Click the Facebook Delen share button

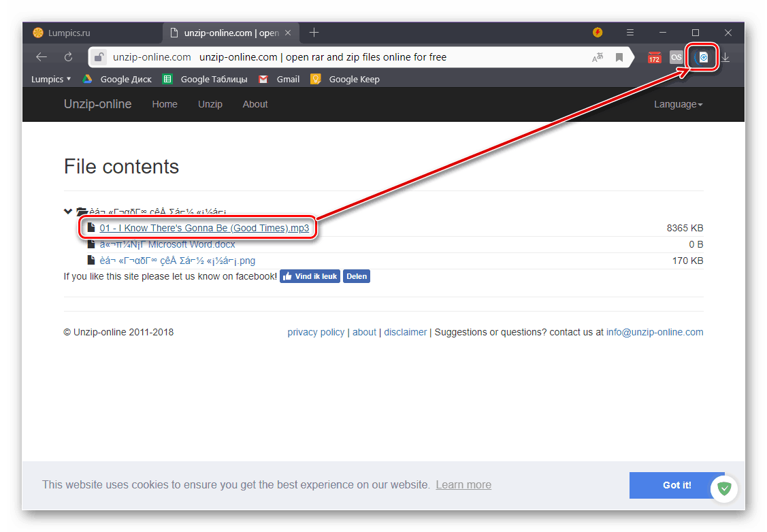(x=357, y=276)
